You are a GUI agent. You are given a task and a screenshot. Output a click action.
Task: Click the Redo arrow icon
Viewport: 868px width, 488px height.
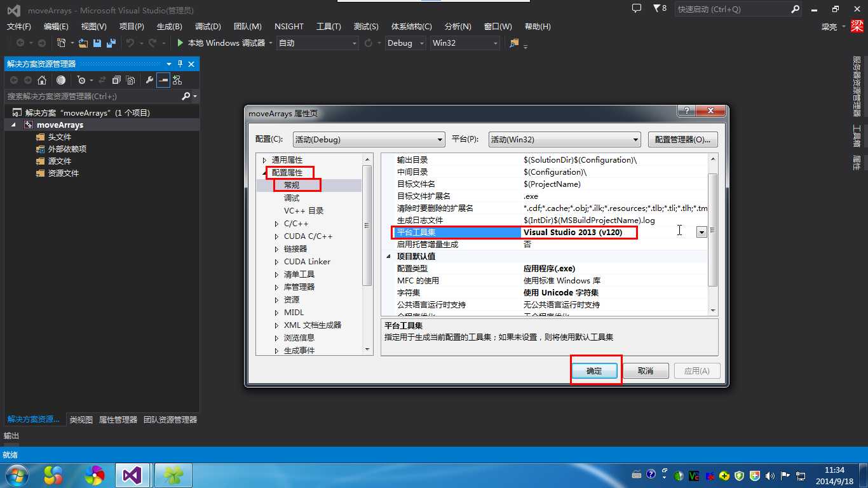tap(152, 43)
